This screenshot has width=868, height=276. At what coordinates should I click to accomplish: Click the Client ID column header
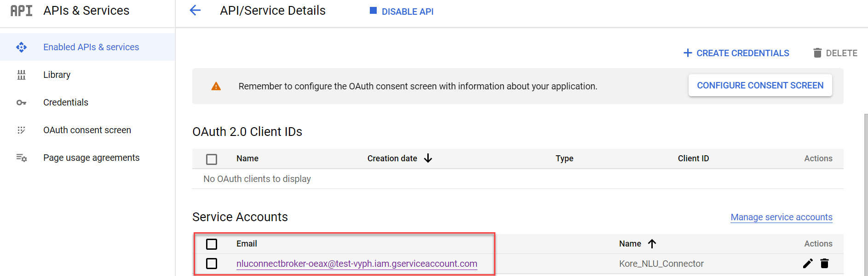click(693, 159)
